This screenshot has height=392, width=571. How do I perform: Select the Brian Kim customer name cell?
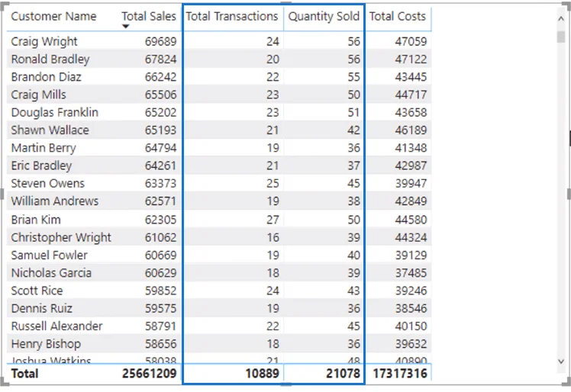click(x=36, y=220)
